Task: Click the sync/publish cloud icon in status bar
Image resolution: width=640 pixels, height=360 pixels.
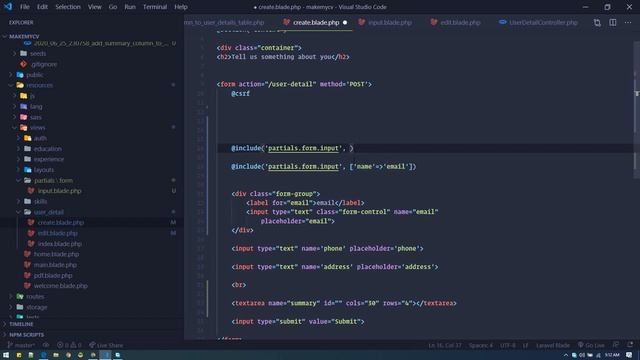Action: (x=46, y=345)
